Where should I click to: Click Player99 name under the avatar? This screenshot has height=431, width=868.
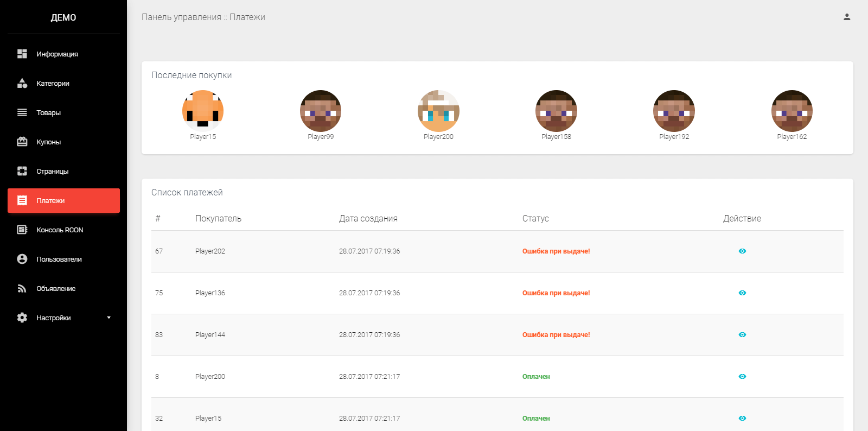pos(321,137)
